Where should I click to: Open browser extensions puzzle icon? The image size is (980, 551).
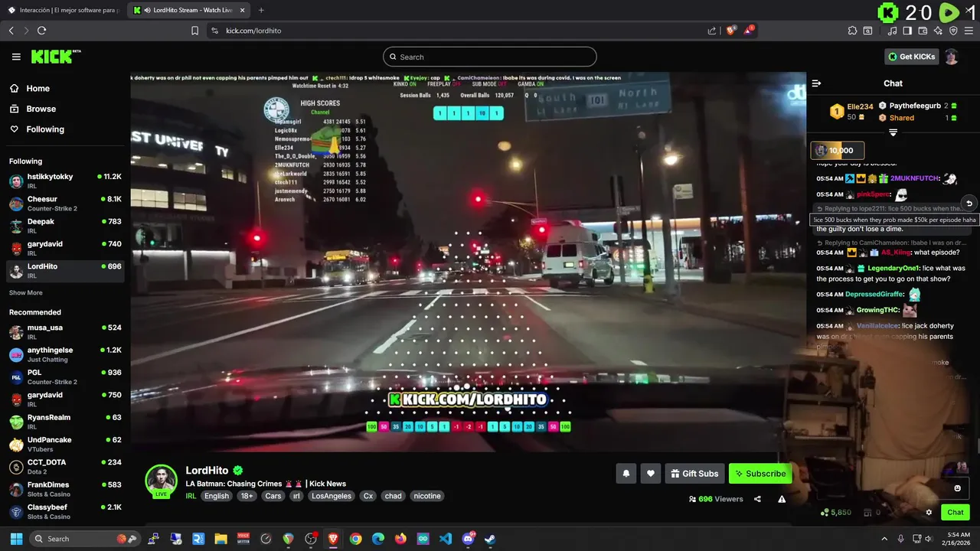(852, 31)
